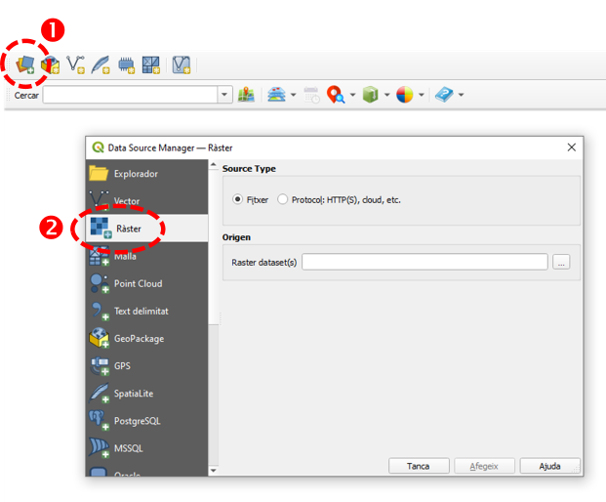Click New Virtual Layer toolbar icon
The height and width of the screenshot is (502, 606).
click(x=181, y=65)
